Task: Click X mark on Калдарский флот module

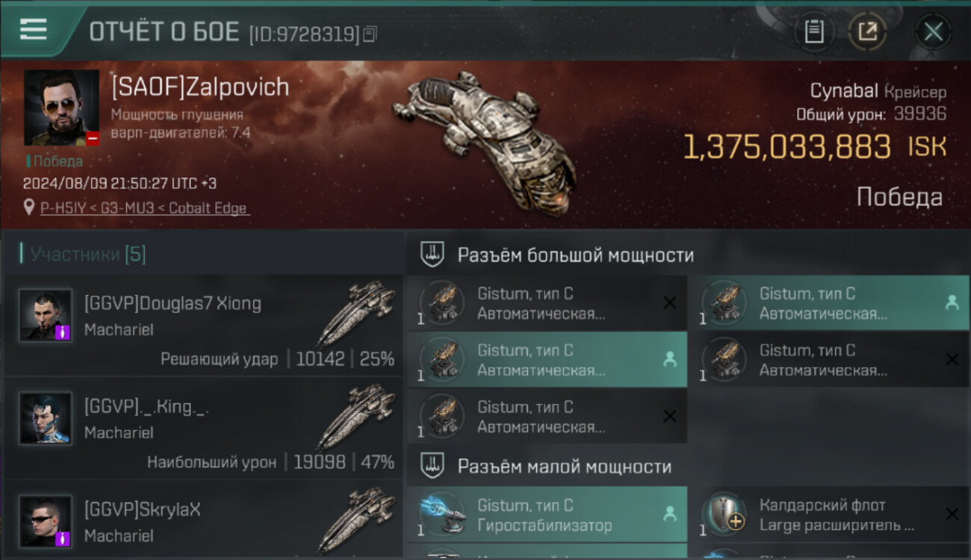Action: 952,514
